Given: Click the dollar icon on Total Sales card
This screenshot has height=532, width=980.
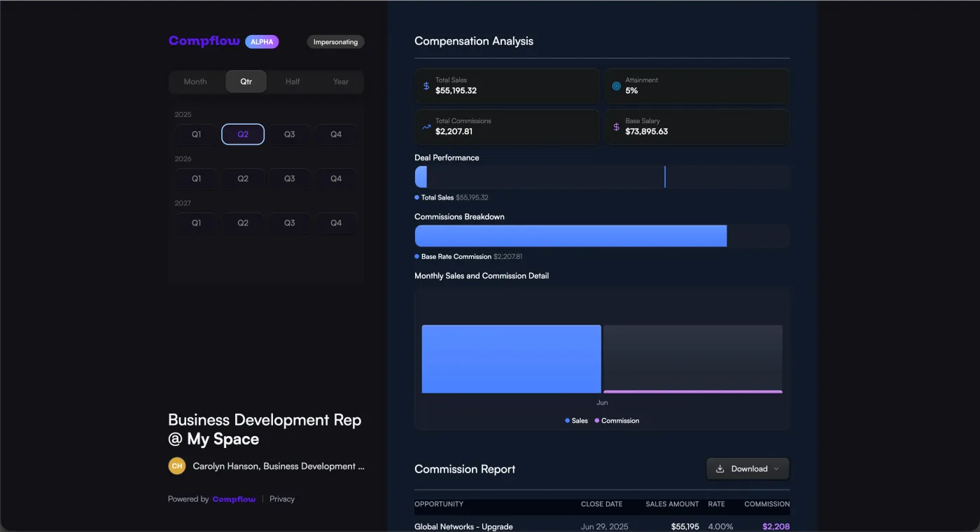Looking at the screenshot, I should (x=426, y=86).
